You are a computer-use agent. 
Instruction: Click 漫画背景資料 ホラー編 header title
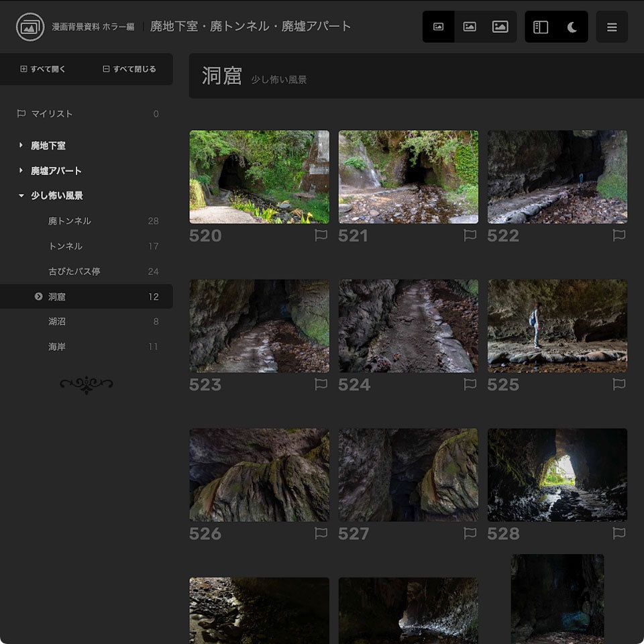coord(93,27)
